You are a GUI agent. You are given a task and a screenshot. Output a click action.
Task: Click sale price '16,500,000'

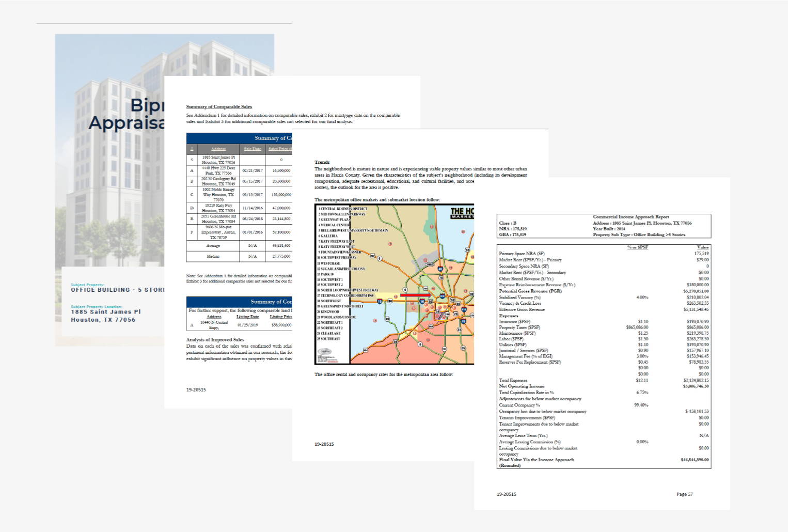point(281,170)
